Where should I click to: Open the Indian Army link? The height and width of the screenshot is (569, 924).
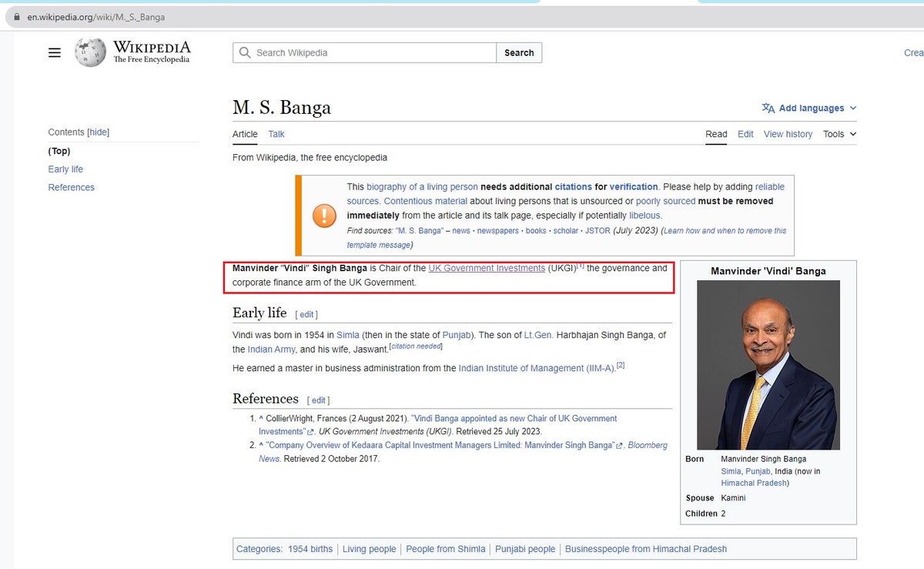coord(273,350)
